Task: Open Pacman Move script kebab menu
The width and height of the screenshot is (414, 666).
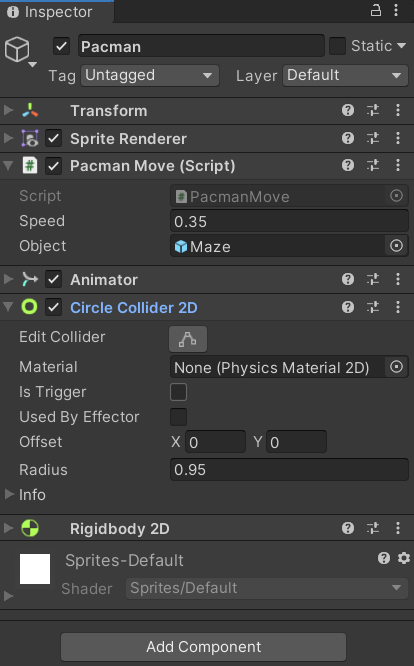Action: (x=398, y=165)
